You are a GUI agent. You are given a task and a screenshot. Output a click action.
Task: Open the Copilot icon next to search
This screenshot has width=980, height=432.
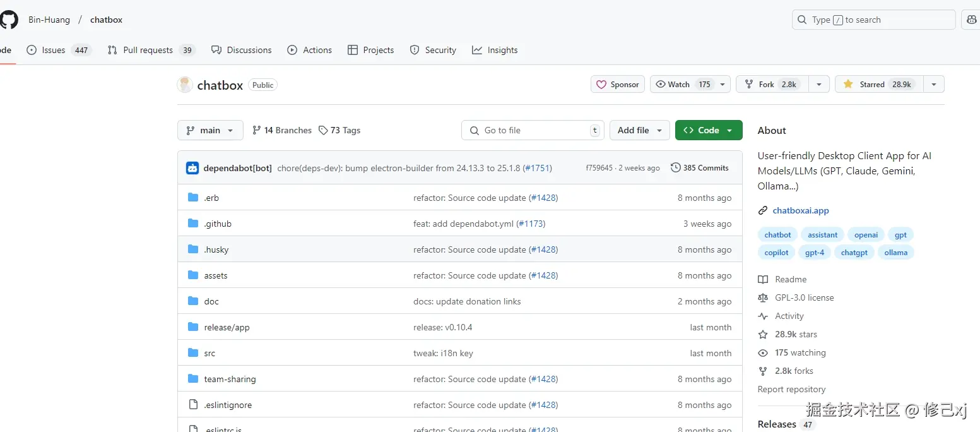click(972, 20)
